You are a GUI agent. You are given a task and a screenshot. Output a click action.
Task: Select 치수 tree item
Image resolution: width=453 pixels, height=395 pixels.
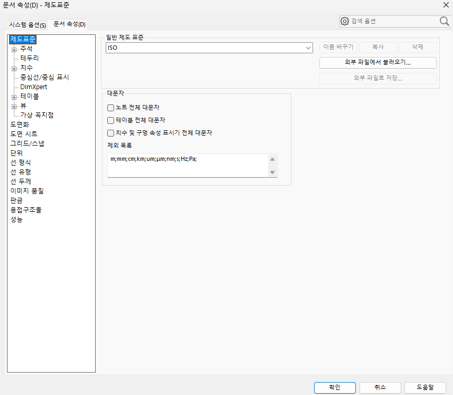26,68
